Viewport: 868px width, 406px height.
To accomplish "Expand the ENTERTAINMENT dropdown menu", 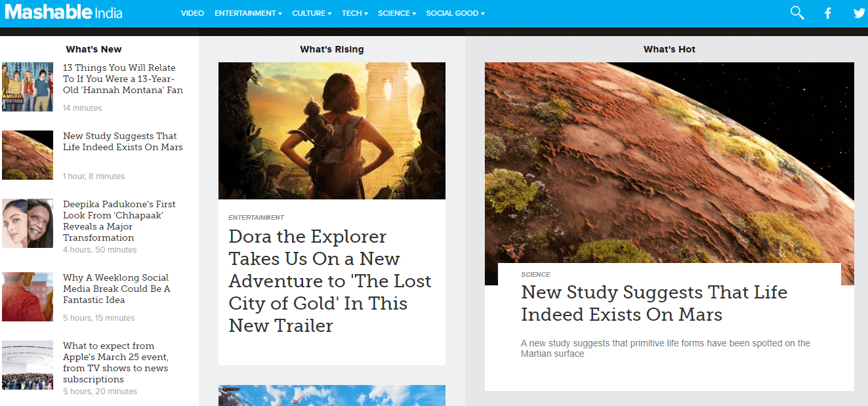I will (246, 12).
